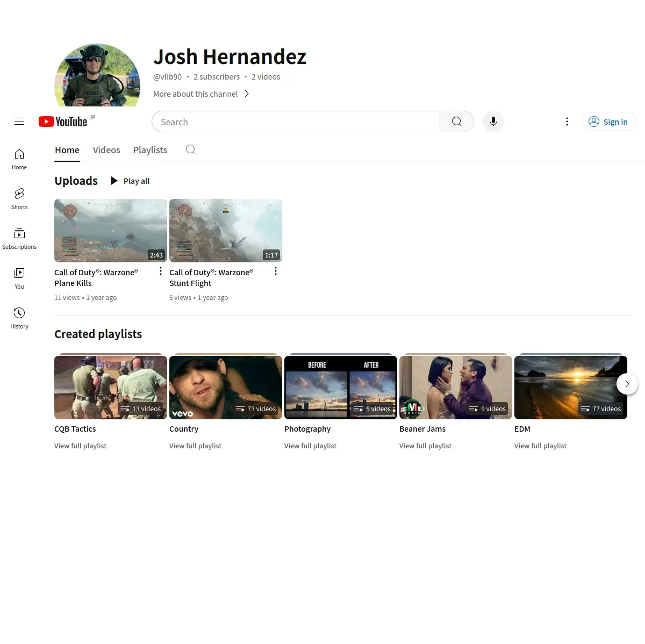Click the search magnifier button

(x=457, y=121)
